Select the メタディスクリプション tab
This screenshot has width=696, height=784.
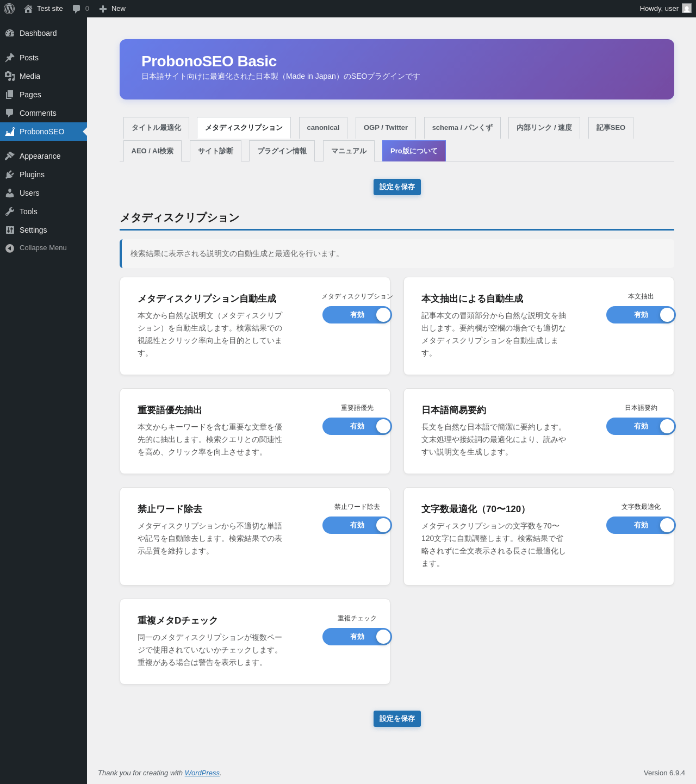click(x=244, y=128)
